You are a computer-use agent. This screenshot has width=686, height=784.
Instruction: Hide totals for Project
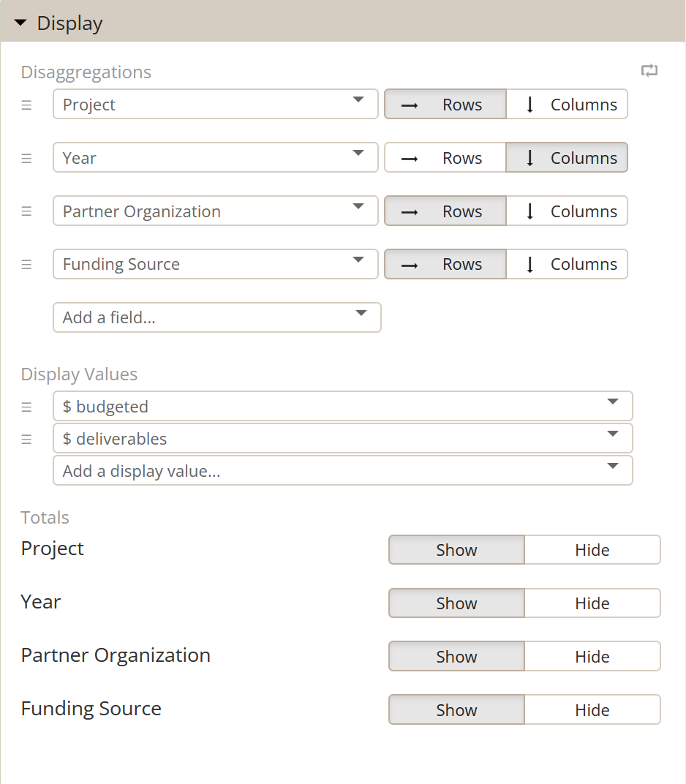tap(592, 550)
